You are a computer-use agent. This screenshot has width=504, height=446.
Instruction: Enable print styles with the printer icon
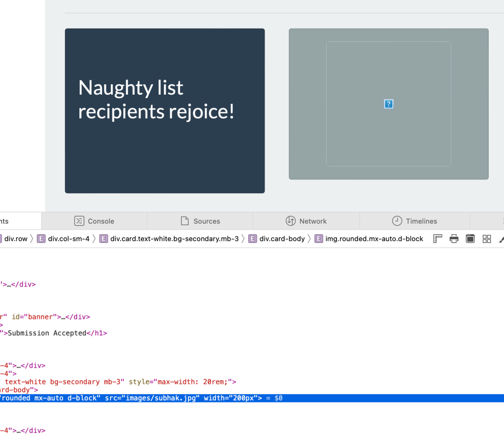tap(454, 239)
